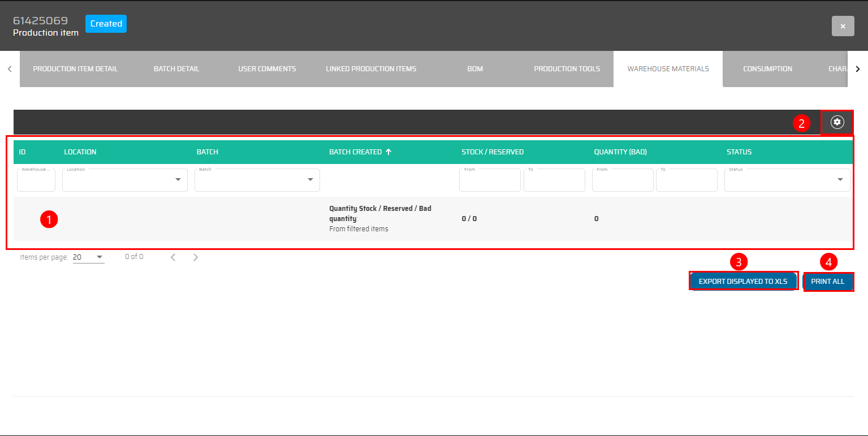
Task: Open table settings gear icon
Action: 837,122
